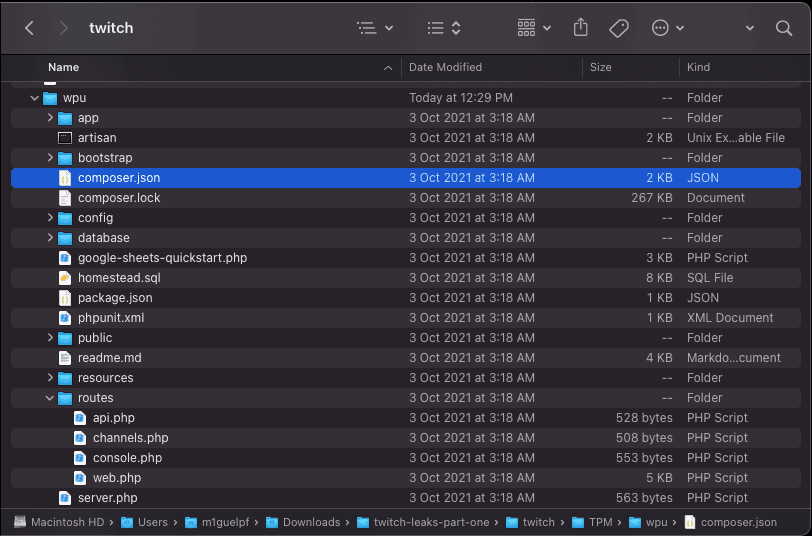
Task: Open the Group By grid dropdown
Action: tap(534, 28)
